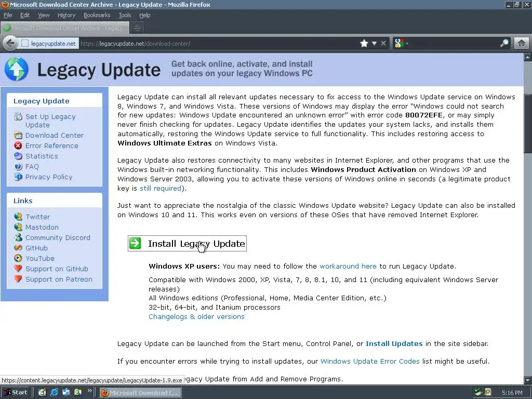This screenshot has height=399, width=532.
Task: Select the Microsoft Download Center Archive tab
Action: coord(65,28)
